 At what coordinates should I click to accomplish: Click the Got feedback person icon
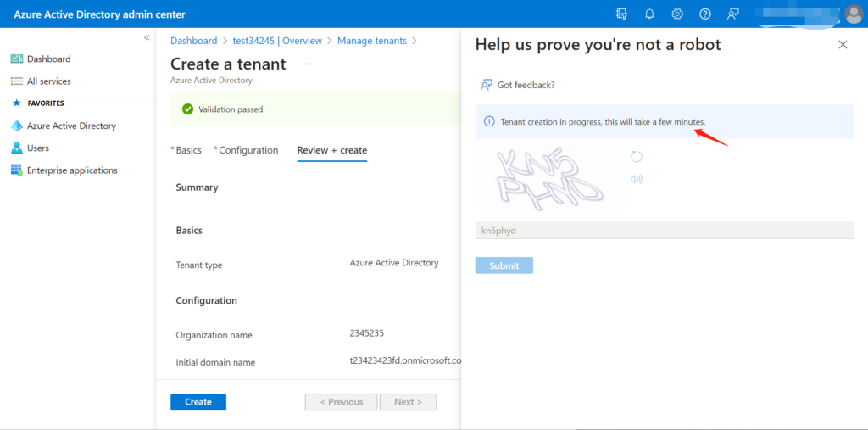tap(486, 85)
